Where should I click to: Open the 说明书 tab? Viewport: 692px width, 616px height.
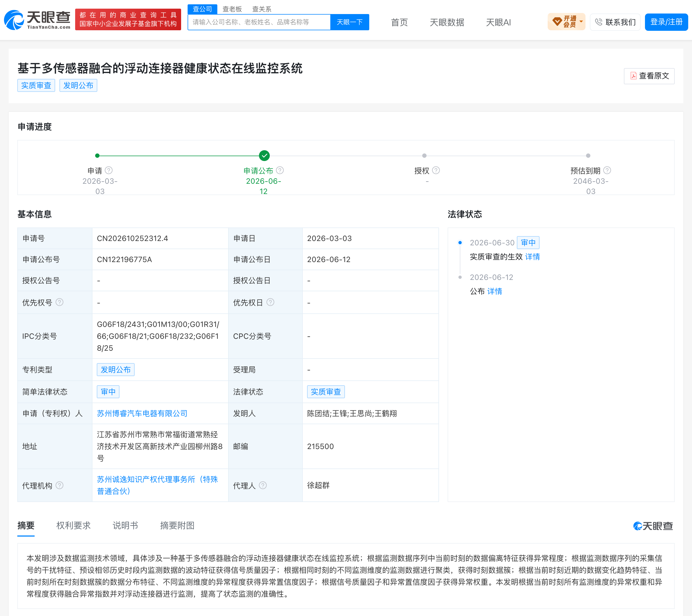(x=125, y=525)
